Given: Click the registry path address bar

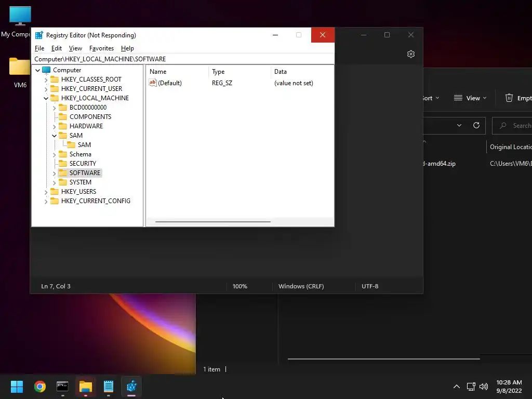Looking at the screenshot, I should click(182, 59).
